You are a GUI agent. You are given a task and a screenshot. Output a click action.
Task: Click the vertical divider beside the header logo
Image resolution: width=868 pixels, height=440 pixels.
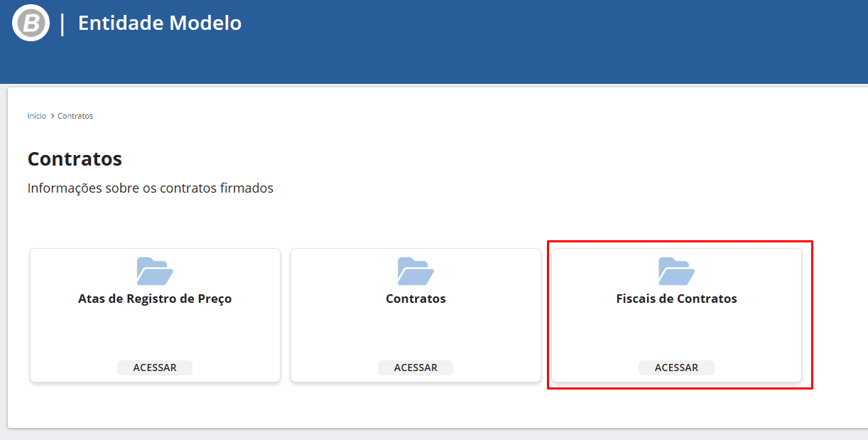click(x=63, y=23)
